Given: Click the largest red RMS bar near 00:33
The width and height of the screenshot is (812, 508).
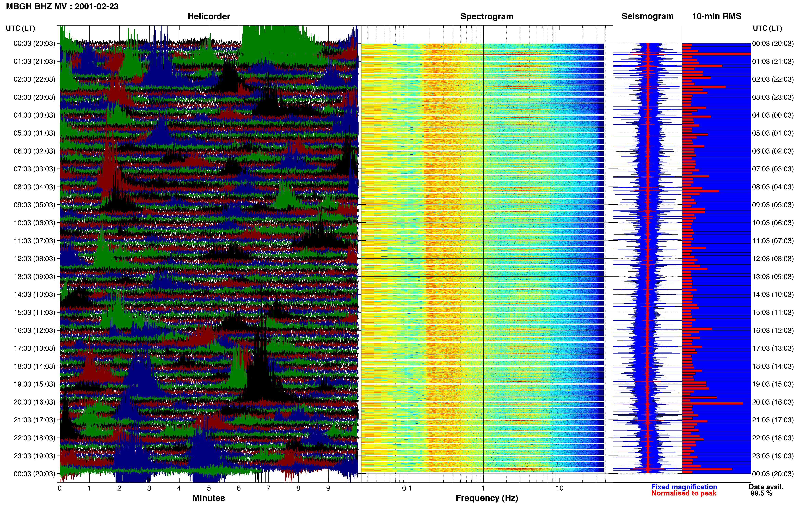Looking at the screenshot, I should pyautogui.click(x=716, y=54).
